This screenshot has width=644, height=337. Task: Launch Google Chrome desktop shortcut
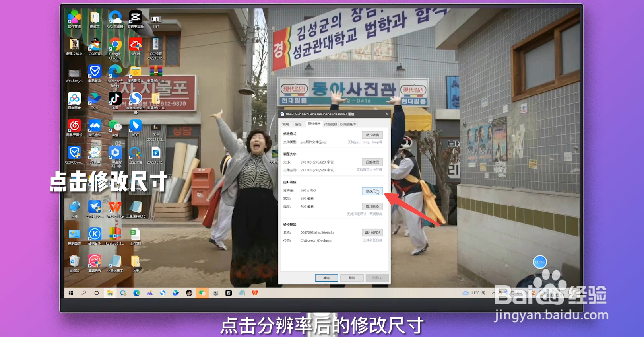click(115, 49)
